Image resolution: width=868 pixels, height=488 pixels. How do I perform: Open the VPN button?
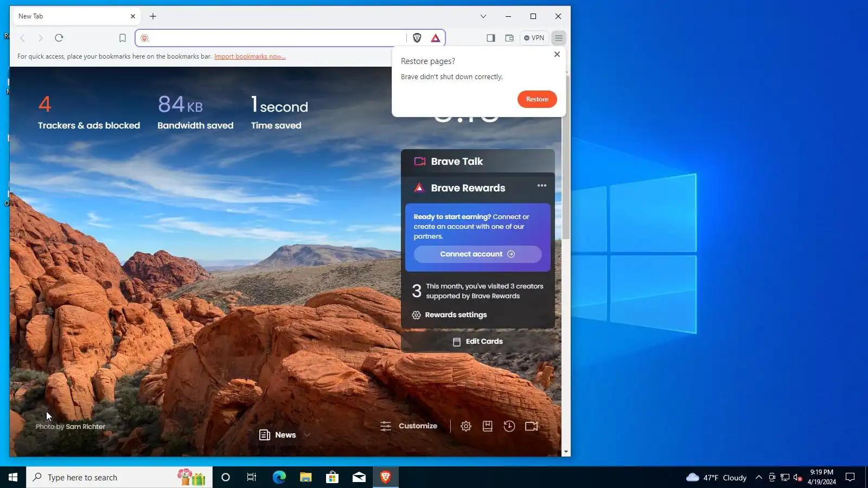[x=534, y=38]
